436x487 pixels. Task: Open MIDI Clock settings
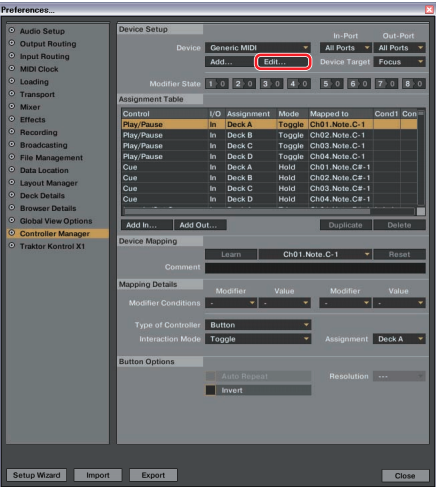pyautogui.click(x=39, y=69)
